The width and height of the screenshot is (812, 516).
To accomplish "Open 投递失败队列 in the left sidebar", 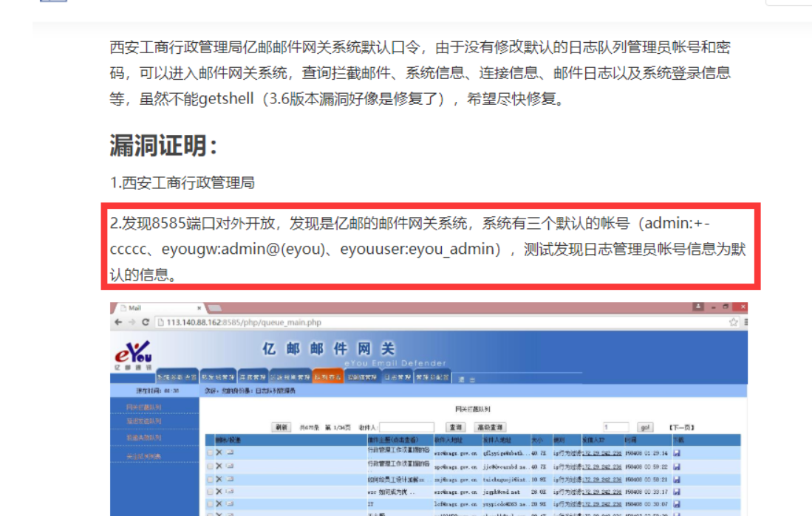I will click(143, 438).
